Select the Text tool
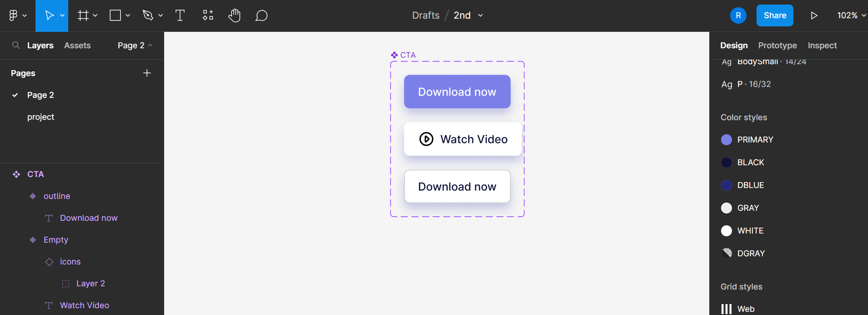868x315 pixels. pos(180,15)
